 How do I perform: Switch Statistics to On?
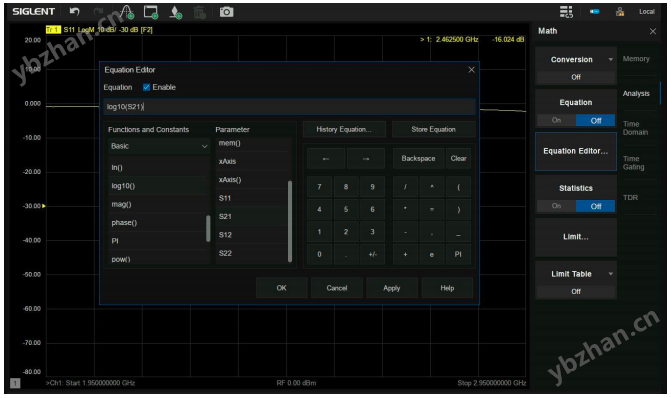tap(556, 206)
